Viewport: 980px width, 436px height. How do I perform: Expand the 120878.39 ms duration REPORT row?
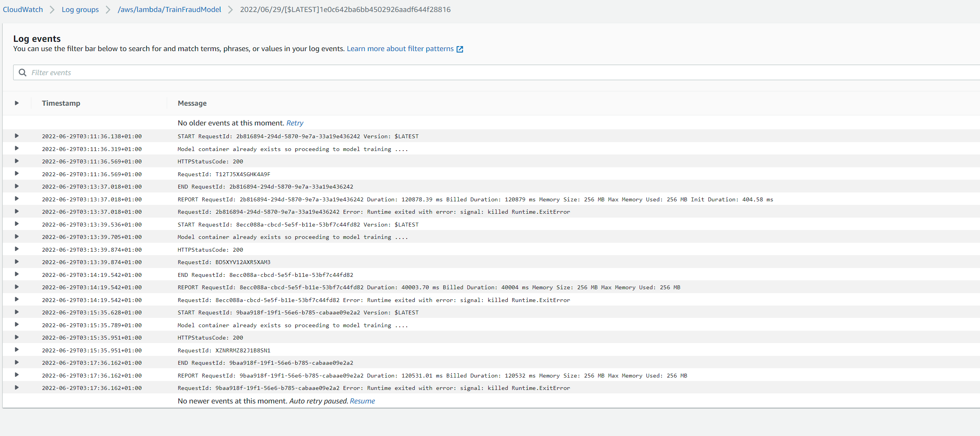click(17, 199)
